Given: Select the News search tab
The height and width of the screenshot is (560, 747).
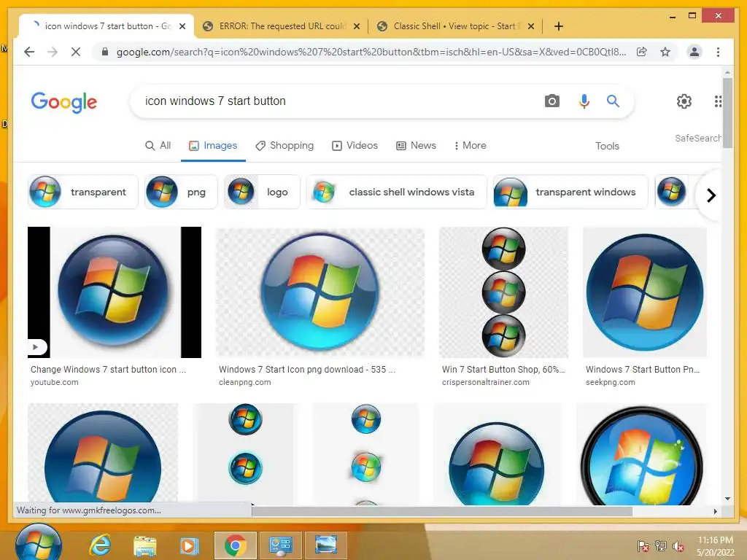Looking at the screenshot, I should [x=416, y=146].
